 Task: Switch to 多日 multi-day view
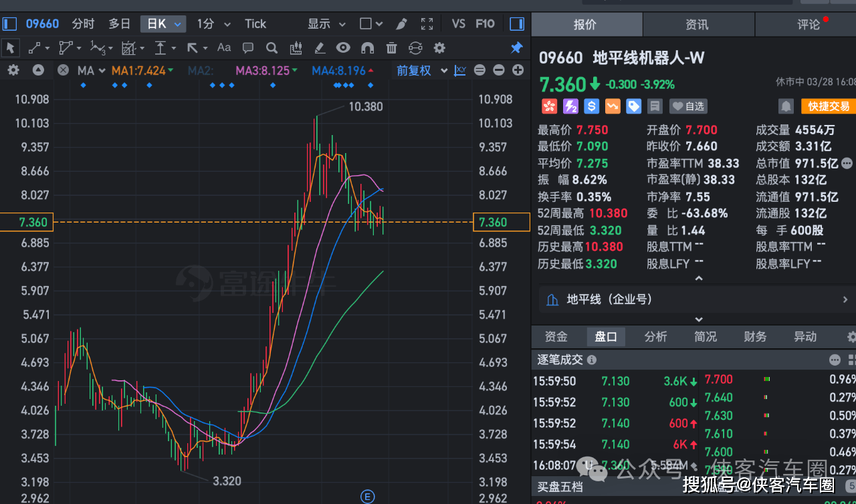[x=120, y=24]
